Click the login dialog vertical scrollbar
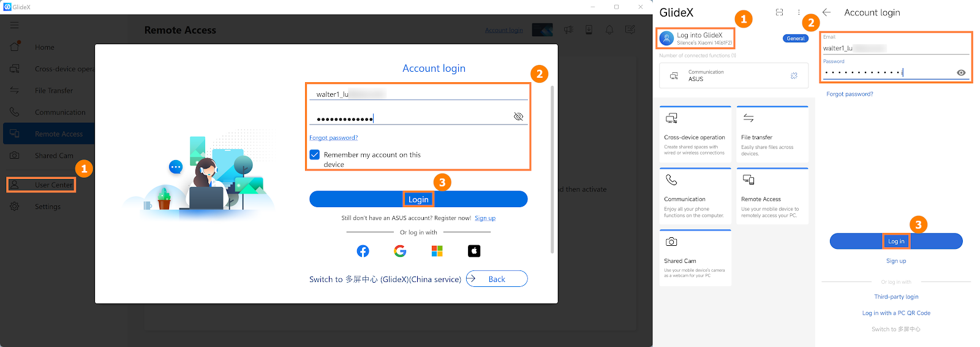980x347 pixels. (x=552, y=169)
